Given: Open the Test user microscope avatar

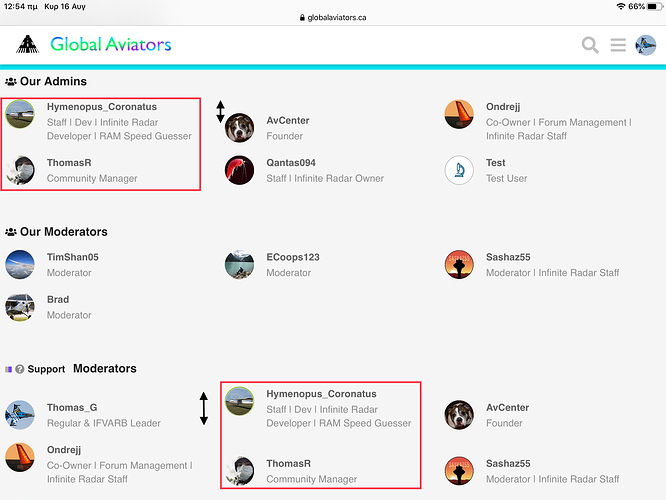Looking at the screenshot, I should (459, 170).
